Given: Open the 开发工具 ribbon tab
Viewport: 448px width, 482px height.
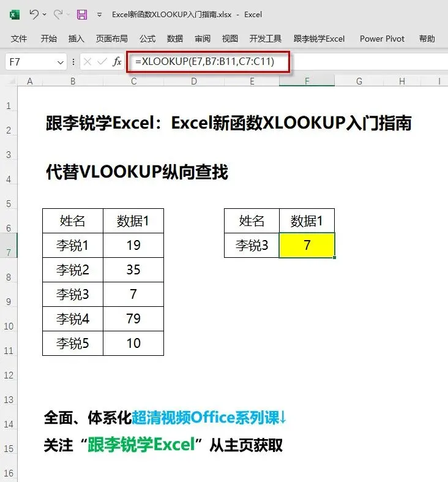Looking at the screenshot, I should (266, 39).
